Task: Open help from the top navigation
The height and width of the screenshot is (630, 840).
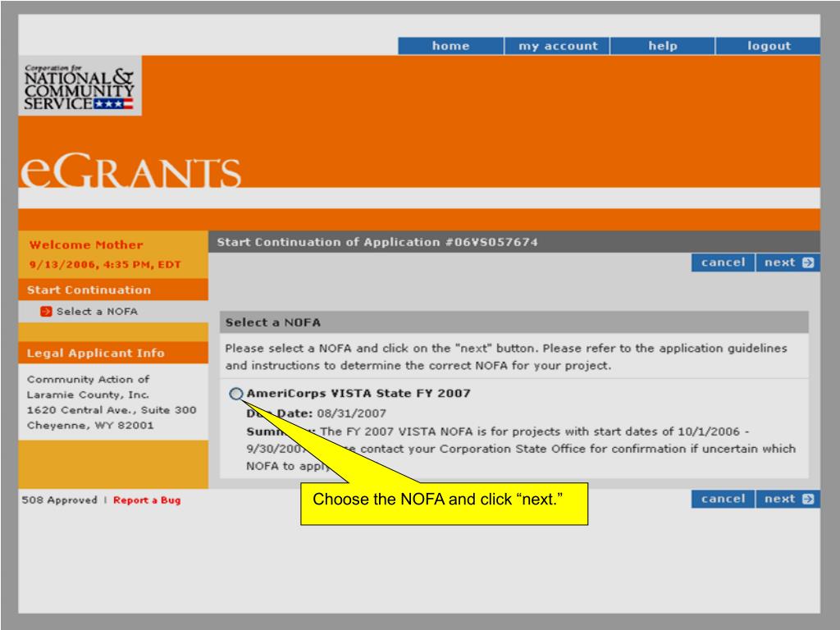Action: click(663, 46)
